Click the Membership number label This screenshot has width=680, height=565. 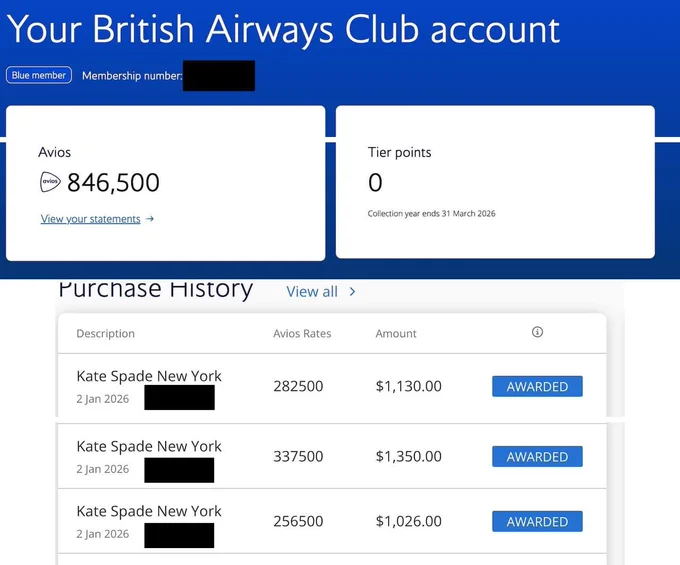[132, 76]
